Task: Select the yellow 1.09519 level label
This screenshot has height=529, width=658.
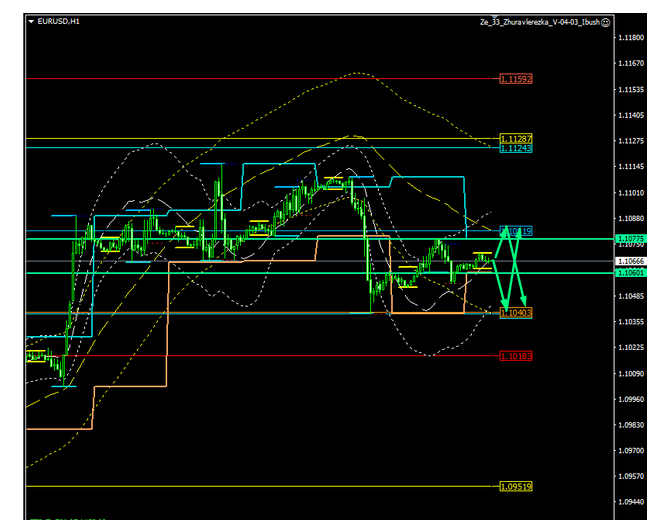Action: coord(515,486)
